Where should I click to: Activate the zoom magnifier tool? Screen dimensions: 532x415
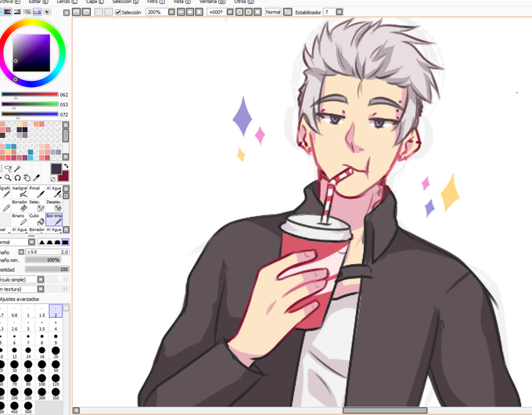point(8,178)
